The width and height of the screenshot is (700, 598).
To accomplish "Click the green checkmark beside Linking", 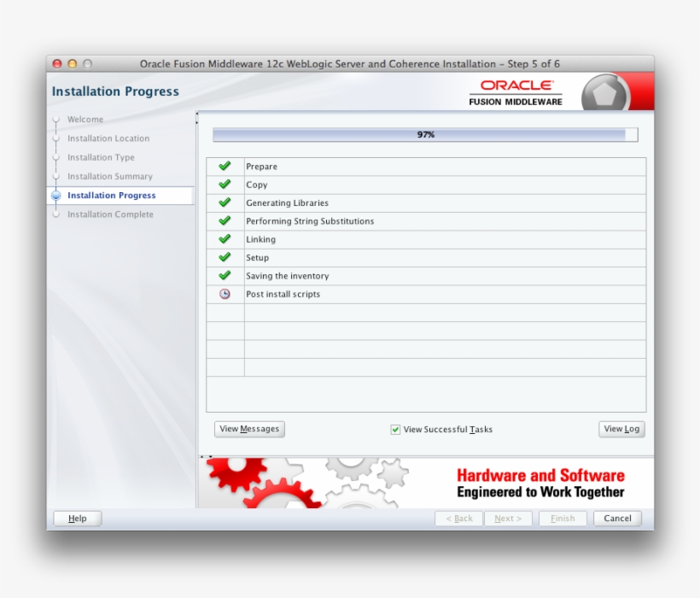I will [225, 239].
